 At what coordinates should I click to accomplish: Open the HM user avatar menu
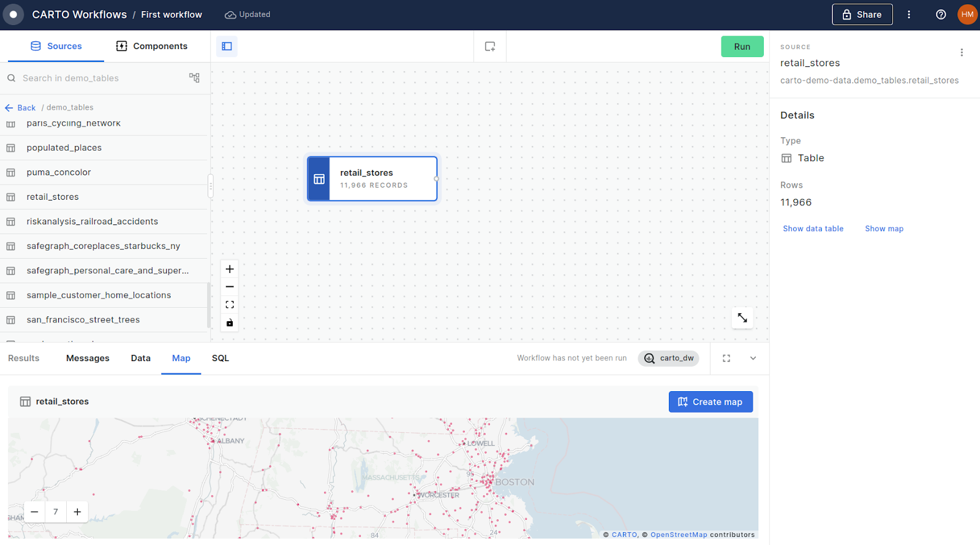[967, 15]
